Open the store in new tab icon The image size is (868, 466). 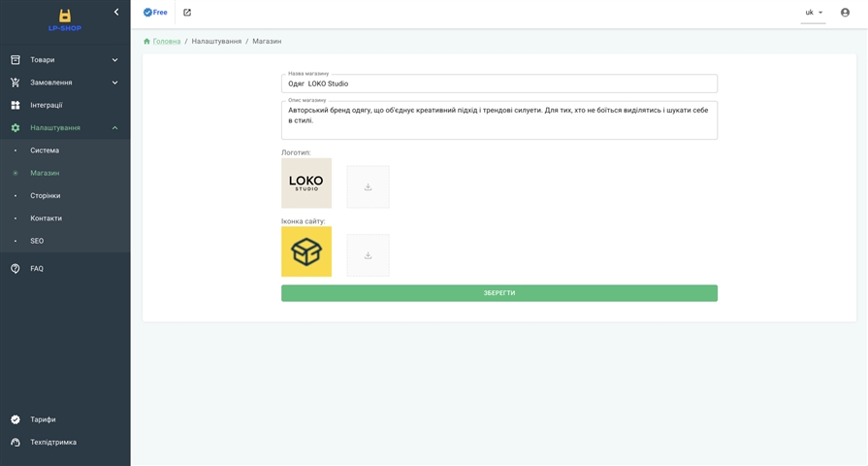(187, 13)
